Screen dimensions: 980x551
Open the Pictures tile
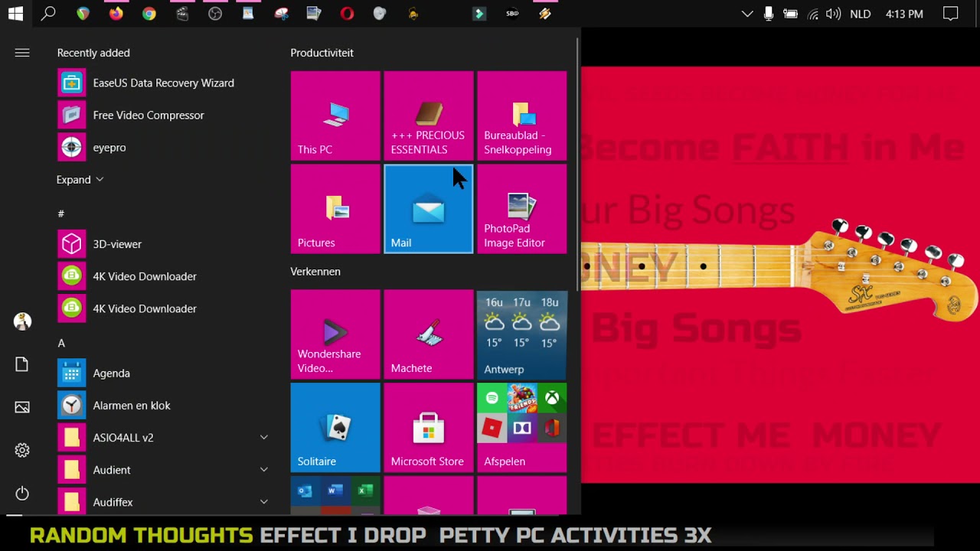335,209
